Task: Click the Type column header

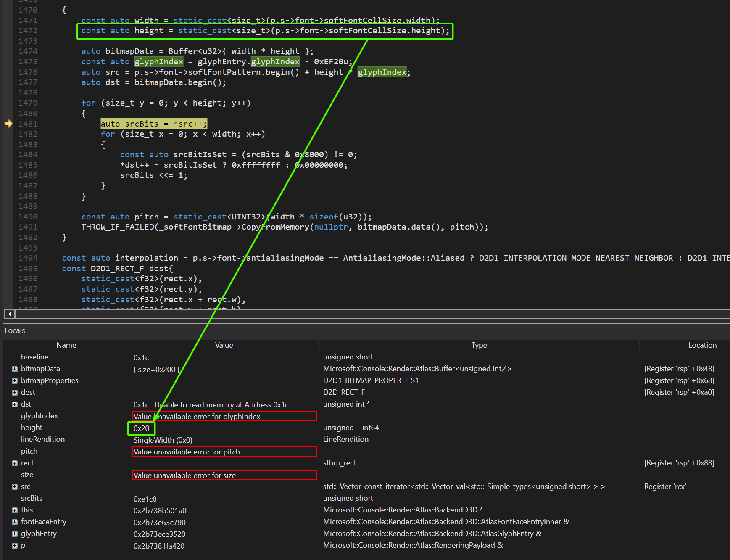Action: (x=479, y=345)
